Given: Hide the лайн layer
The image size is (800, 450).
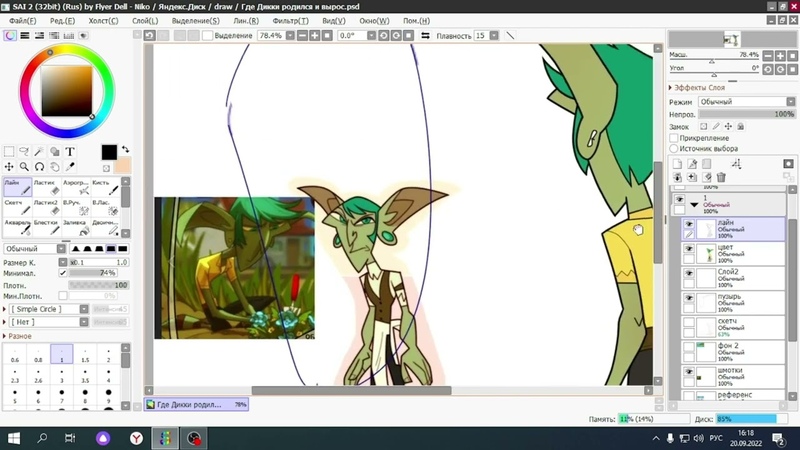Looking at the screenshot, I should pyautogui.click(x=689, y=224).
